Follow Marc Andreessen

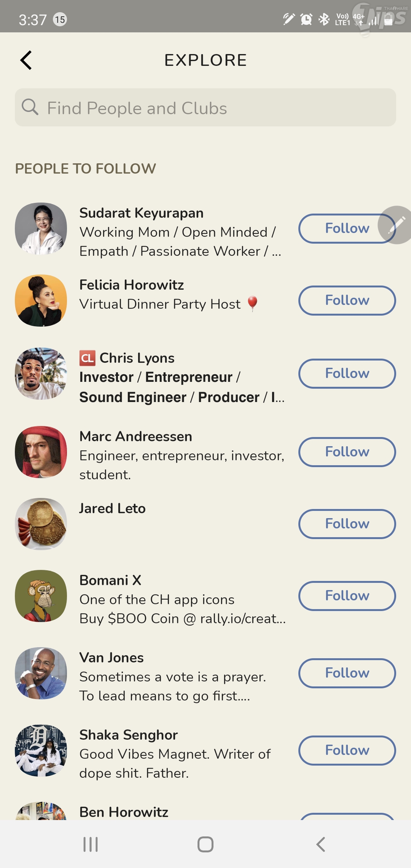(347, 452)
